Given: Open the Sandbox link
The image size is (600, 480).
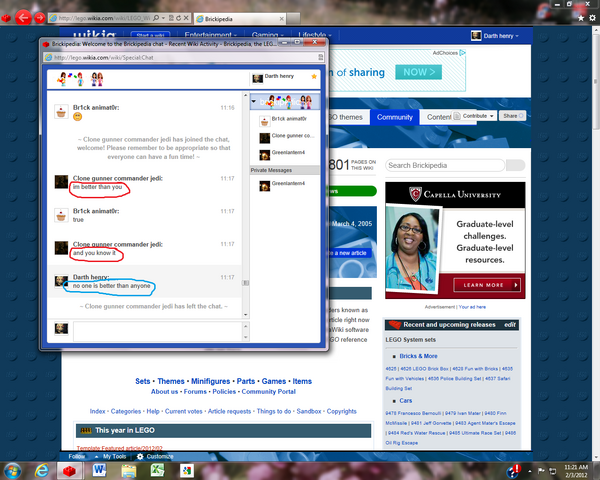Looking at the screenshot, I should pyautogui.click(x=309, y=411).
